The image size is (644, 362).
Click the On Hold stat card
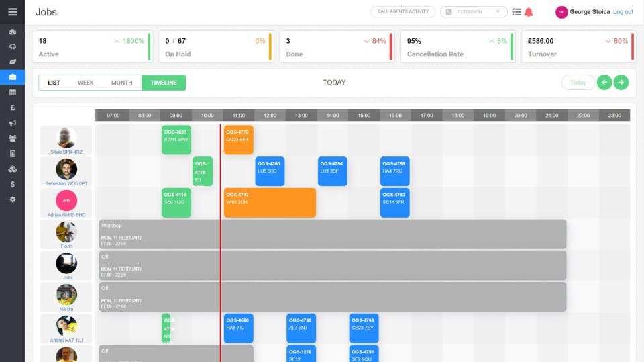pos(216,47)
